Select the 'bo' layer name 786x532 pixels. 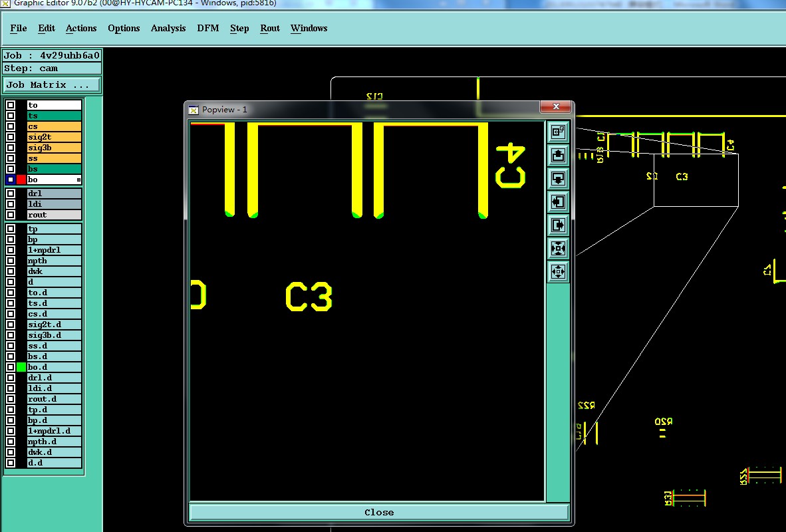click(x=54, y=180)
